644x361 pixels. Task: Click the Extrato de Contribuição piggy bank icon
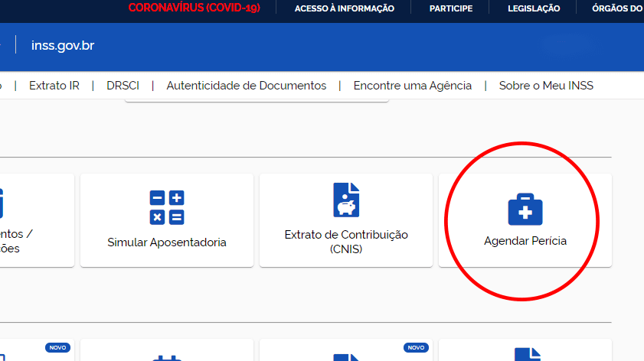pos(346,200)
